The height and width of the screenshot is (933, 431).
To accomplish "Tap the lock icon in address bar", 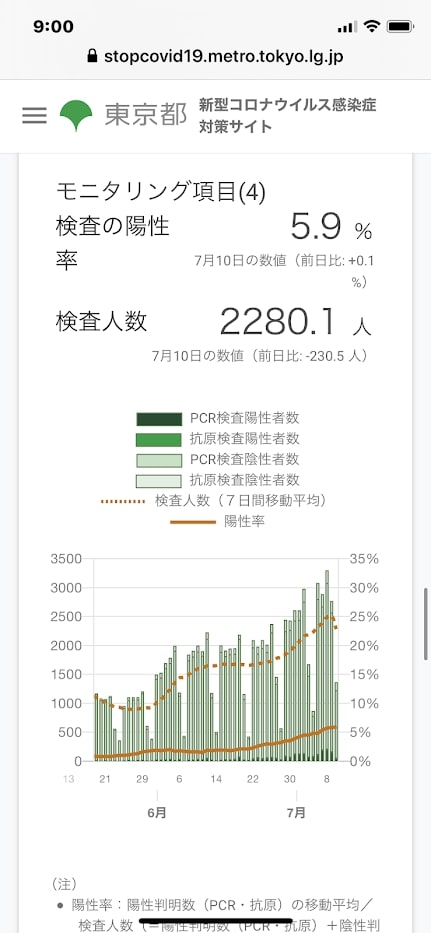I will point(92,57).
